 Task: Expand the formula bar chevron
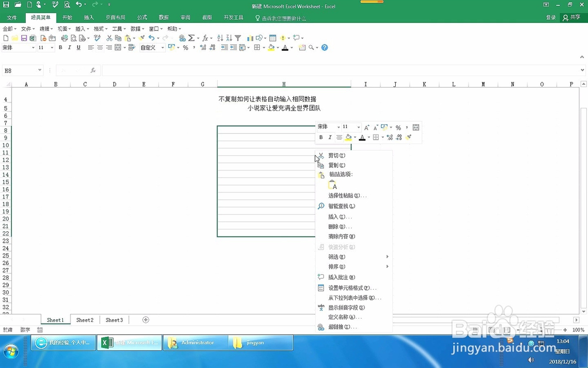coord(582,70)
